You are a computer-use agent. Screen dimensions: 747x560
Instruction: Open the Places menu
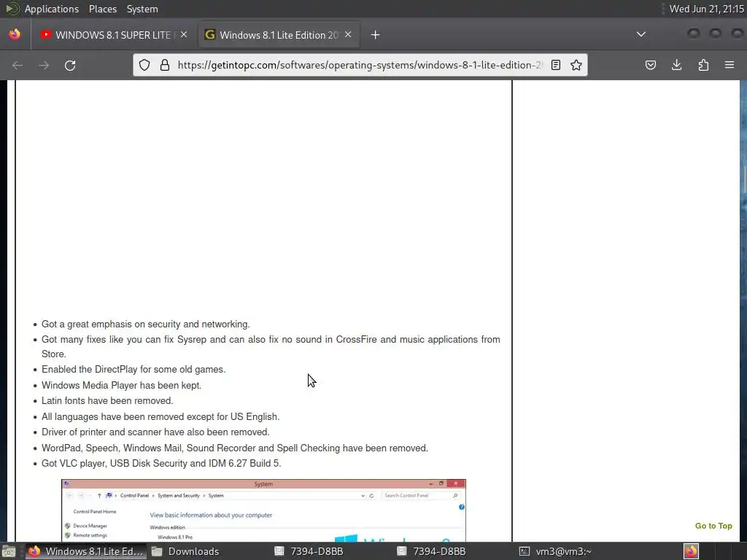point(102,9)
